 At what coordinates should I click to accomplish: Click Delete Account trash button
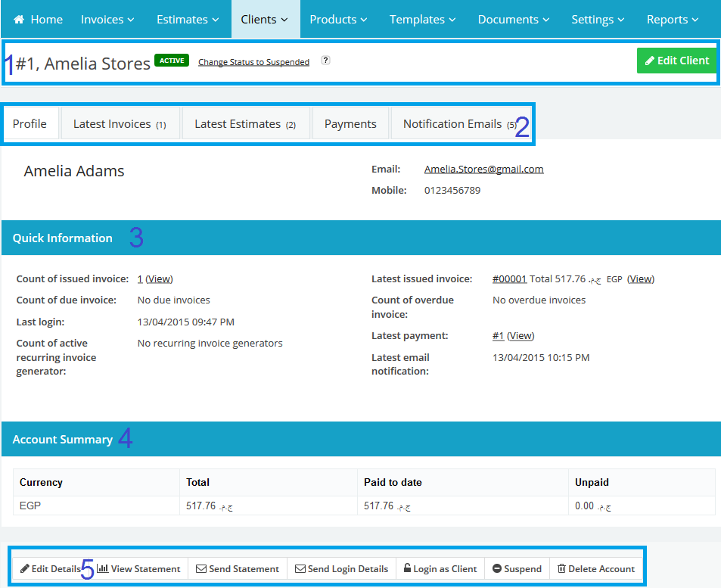point(595,569)
